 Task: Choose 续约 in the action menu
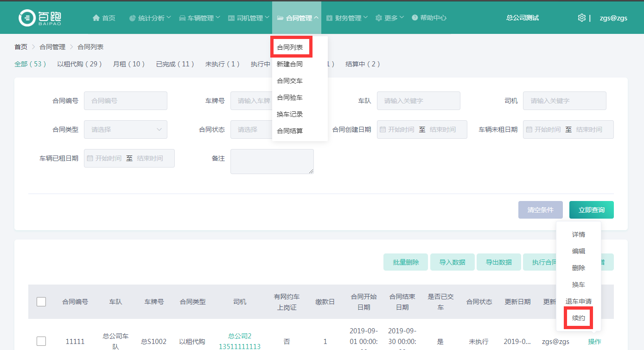coord(578,318)
